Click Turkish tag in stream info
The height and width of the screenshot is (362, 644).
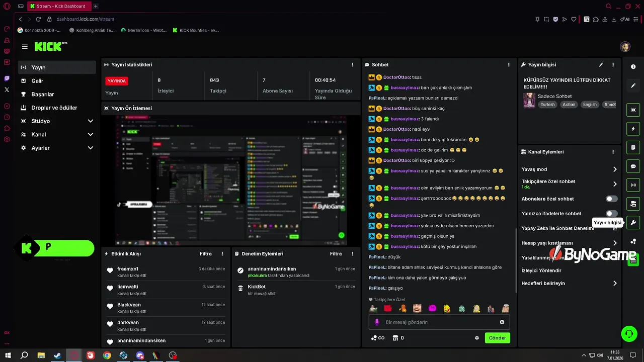tap(547, 105)
